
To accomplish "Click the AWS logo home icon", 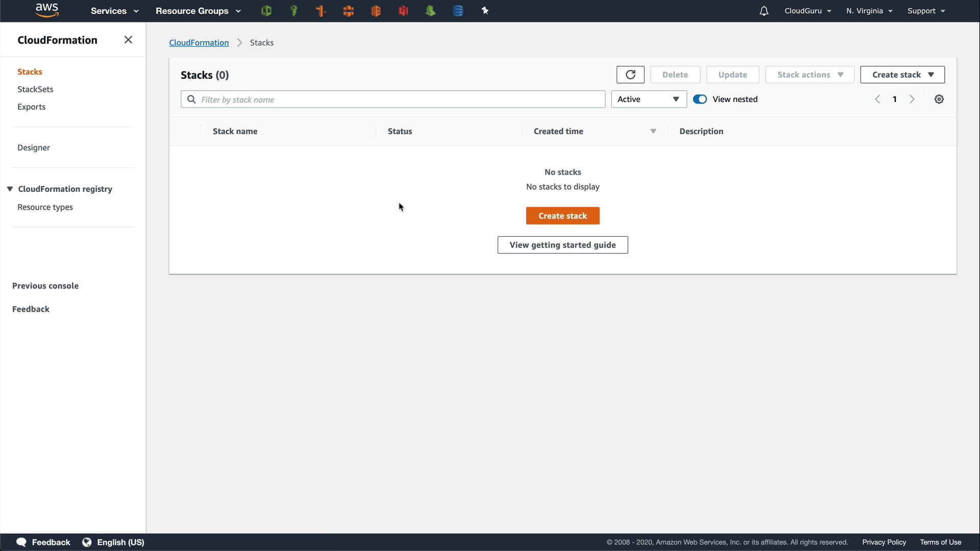I will [47, 10].
